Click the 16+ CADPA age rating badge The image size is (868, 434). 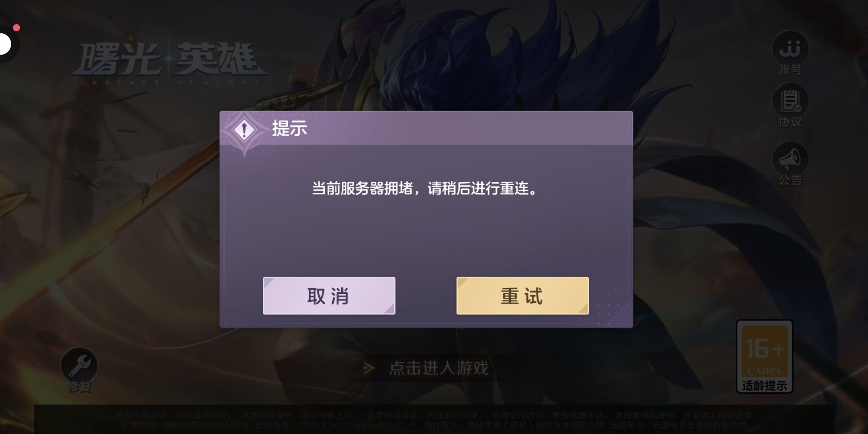[x=764, y=352]
